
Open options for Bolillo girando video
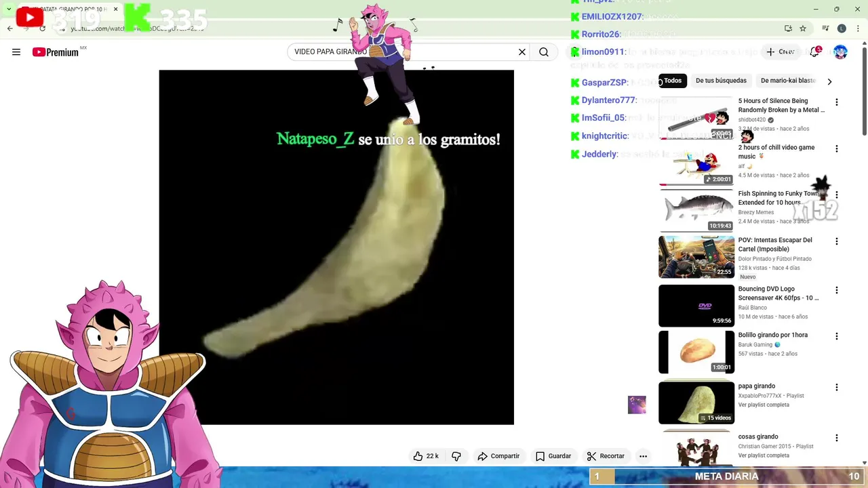[837, 336]
